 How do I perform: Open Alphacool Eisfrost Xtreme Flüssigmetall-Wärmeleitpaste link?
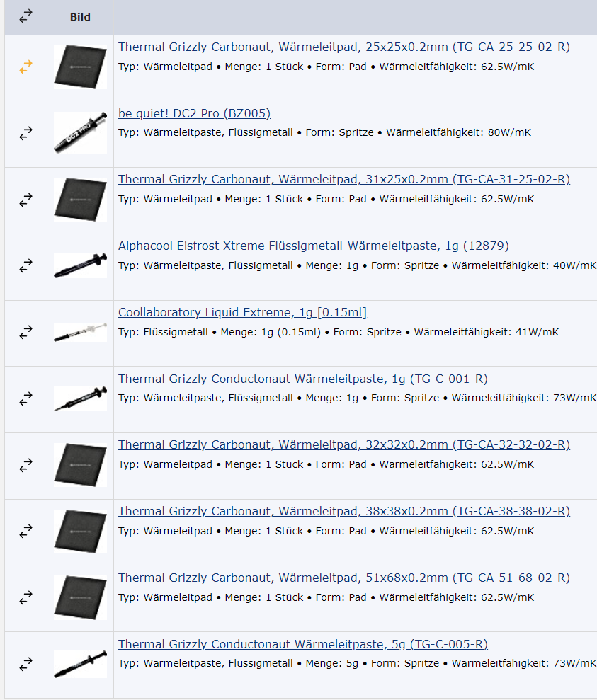(x=314, y=246)
